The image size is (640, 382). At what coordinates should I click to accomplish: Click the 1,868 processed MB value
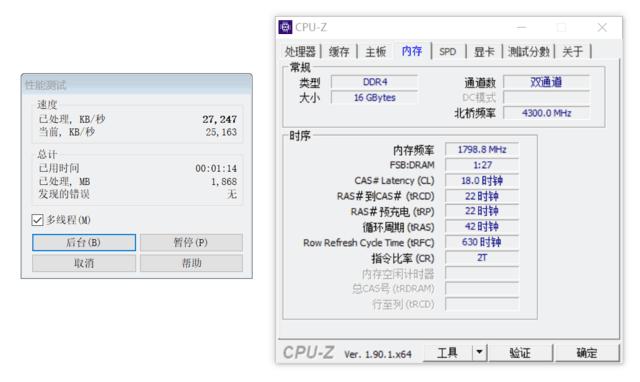pyautogui.click(x=224, y=181)
